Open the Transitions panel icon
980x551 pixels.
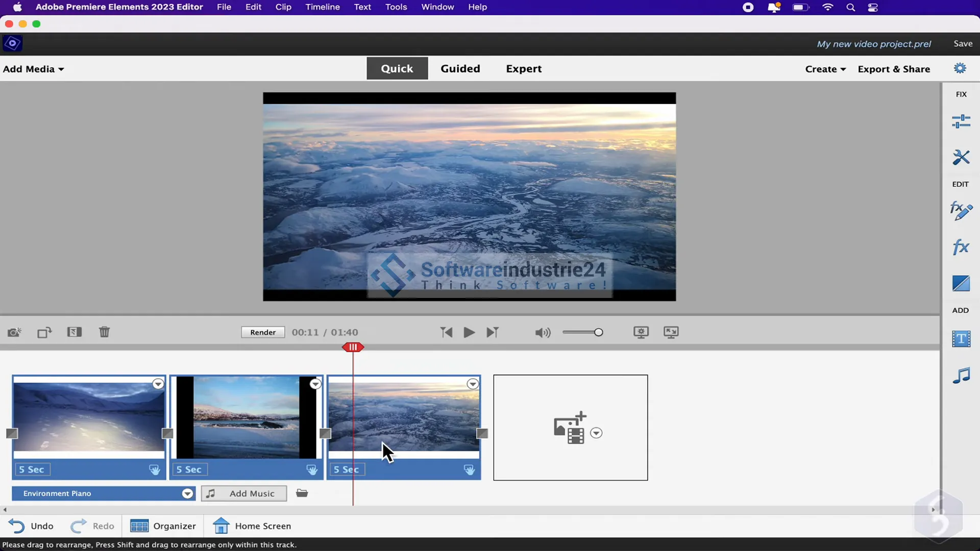(x=961, y=284)
